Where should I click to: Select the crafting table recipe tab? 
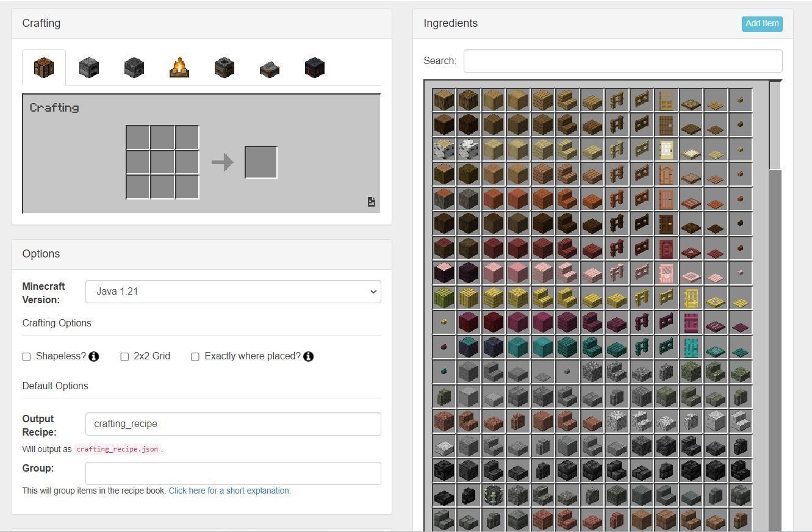44,68
